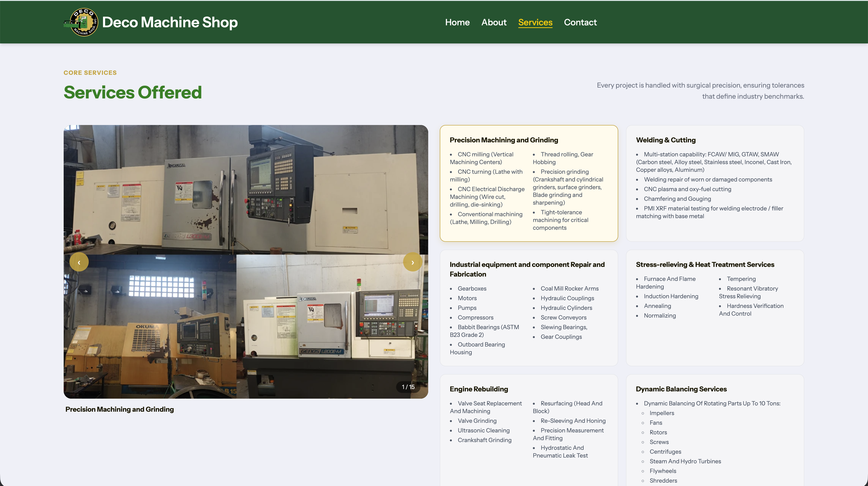868x486 pixels.
Task: Click 'Gear Couplings' item
Action: (x=561, y=337)
